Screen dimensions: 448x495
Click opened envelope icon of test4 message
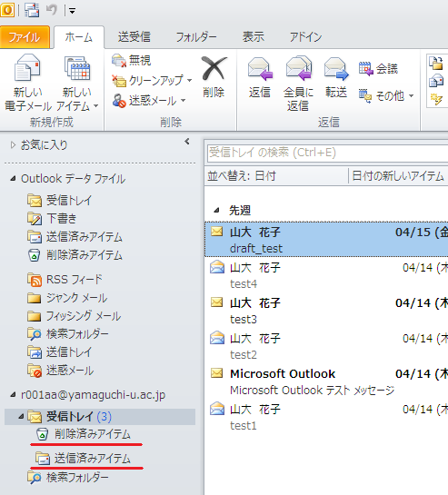[217, 267]
